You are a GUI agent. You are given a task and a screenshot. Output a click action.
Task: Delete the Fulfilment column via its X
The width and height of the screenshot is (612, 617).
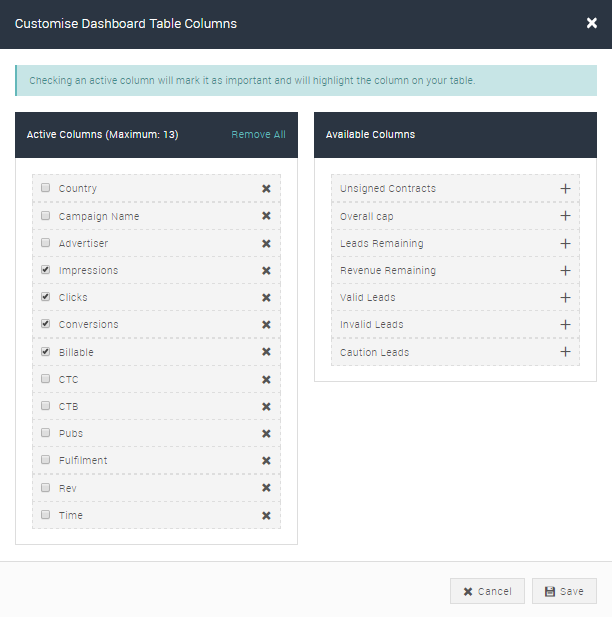[266, 461]
